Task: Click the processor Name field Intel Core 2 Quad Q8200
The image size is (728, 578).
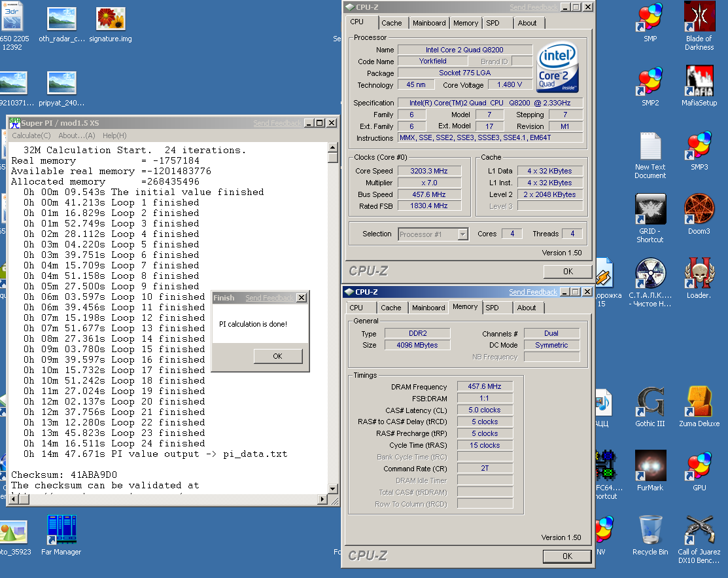Action: click(465, 50)
